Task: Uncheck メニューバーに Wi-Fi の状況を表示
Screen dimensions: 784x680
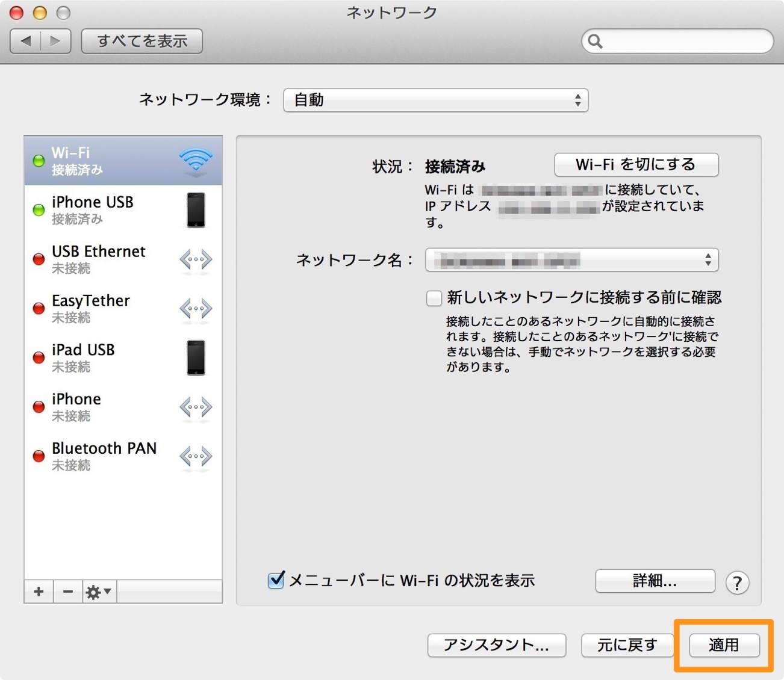Action: pos(276,580)
